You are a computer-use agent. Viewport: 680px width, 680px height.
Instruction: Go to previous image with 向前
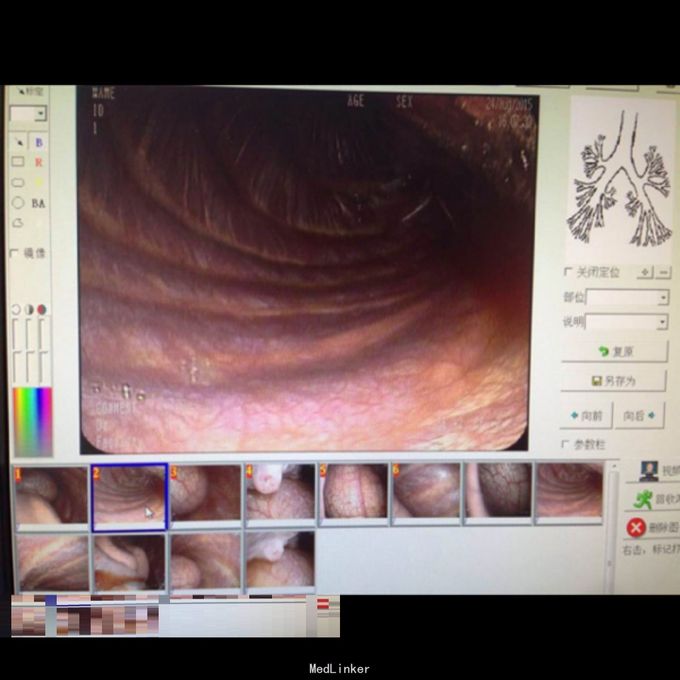click(585, 415)
